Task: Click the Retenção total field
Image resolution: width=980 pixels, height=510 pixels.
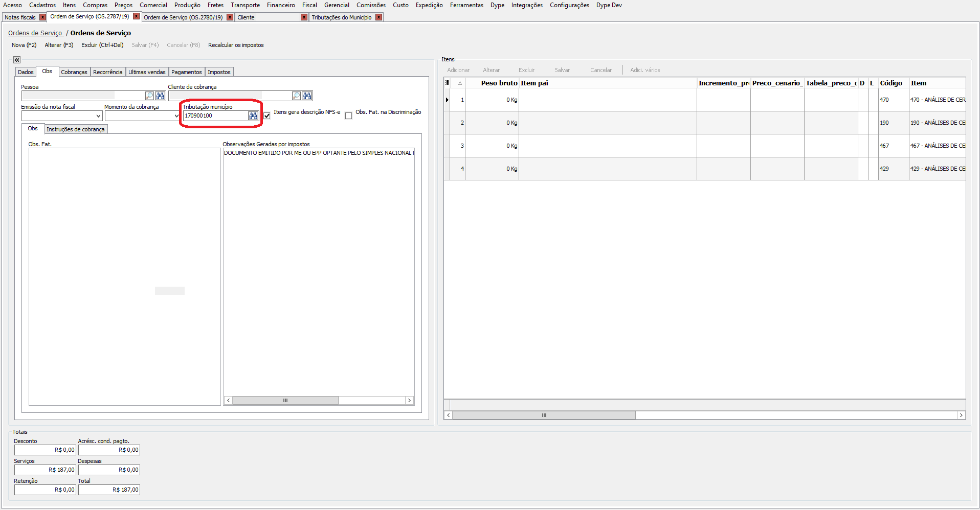Action: pos(45,490)
